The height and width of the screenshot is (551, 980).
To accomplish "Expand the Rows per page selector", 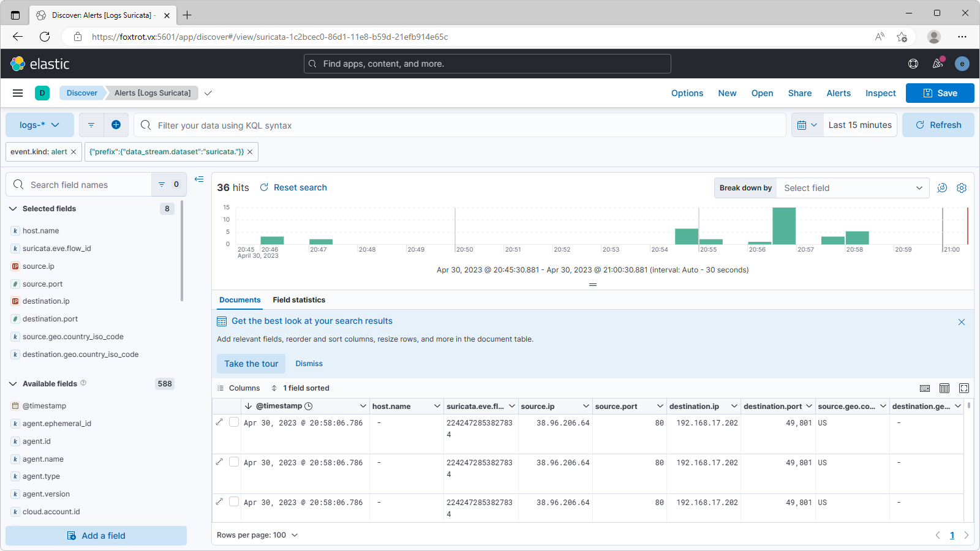I will (257, 534).
